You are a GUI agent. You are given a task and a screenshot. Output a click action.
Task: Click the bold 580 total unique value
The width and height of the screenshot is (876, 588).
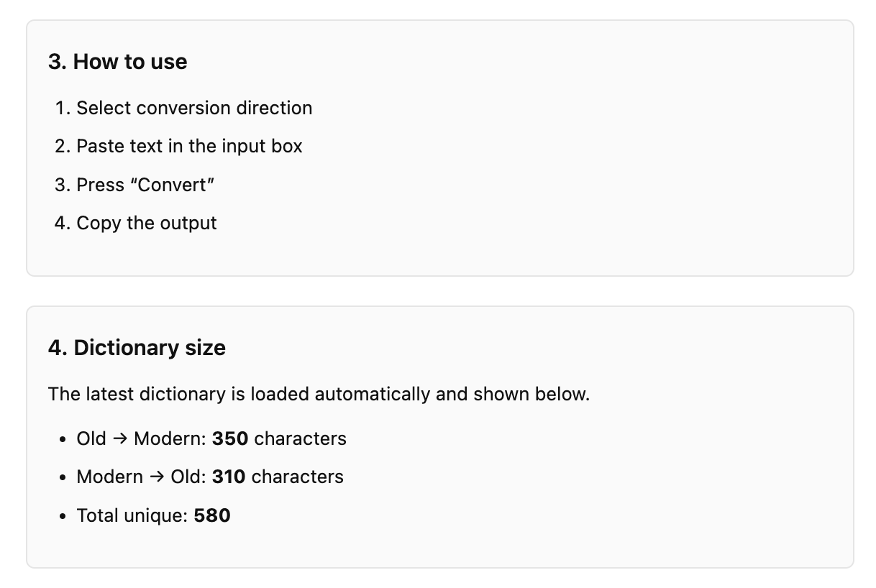[212, 515]
